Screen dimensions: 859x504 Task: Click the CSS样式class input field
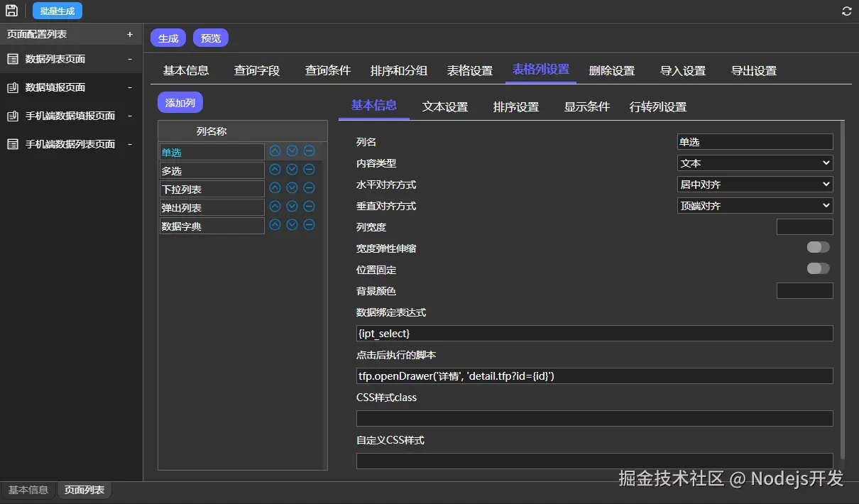[595, 419]
